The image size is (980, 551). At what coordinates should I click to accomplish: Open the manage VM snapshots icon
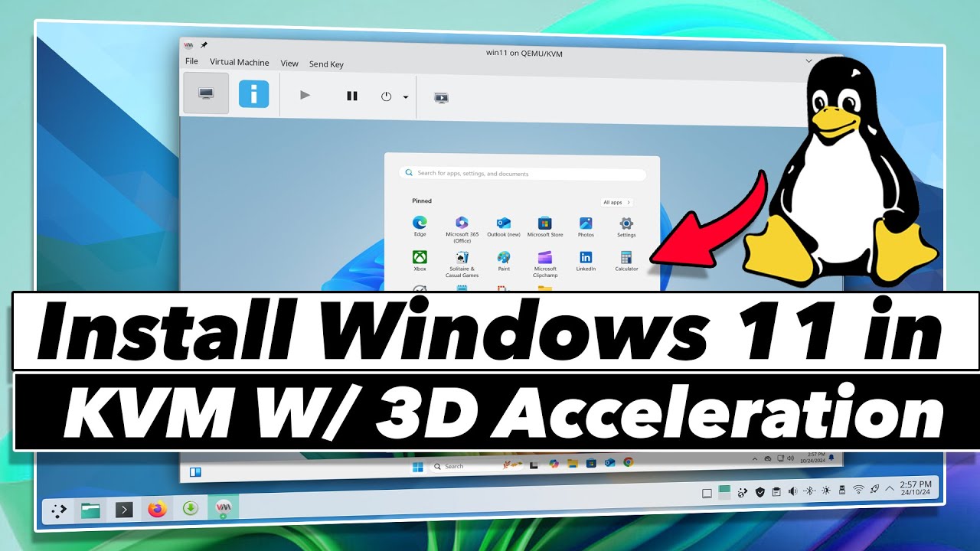[x=441, y=98]
